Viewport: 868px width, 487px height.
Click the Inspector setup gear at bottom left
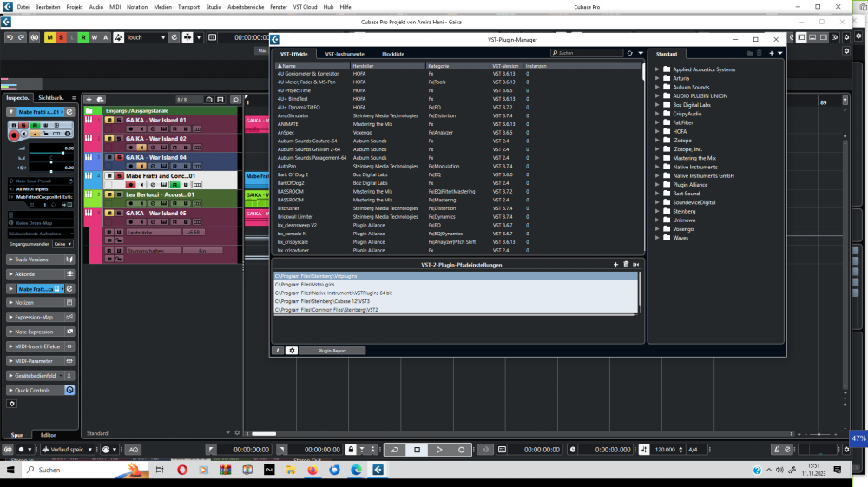12,404
